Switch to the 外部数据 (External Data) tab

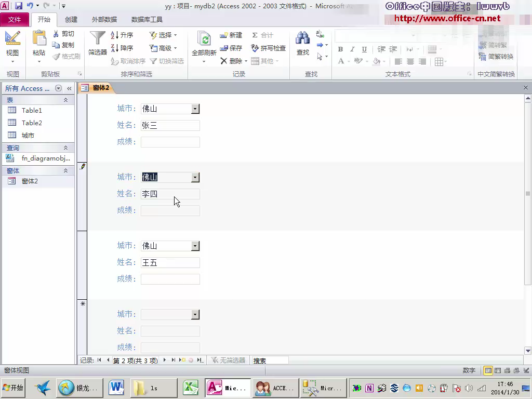click(x=104, y=20)
